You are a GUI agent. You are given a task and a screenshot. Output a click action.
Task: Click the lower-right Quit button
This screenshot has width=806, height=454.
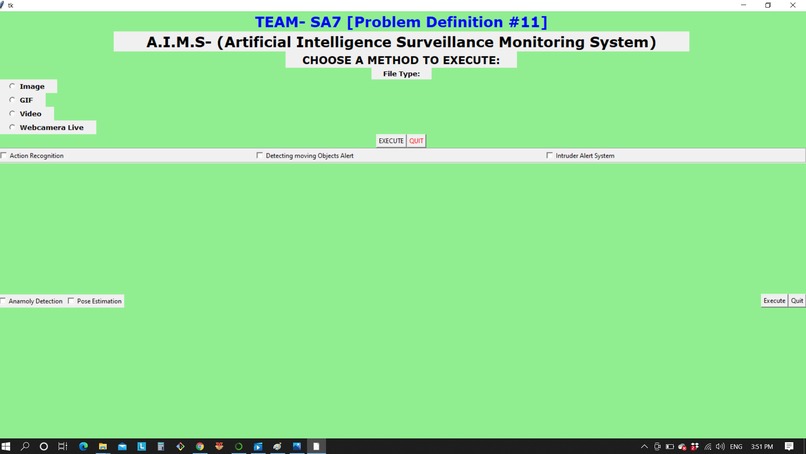click(797, 301)
